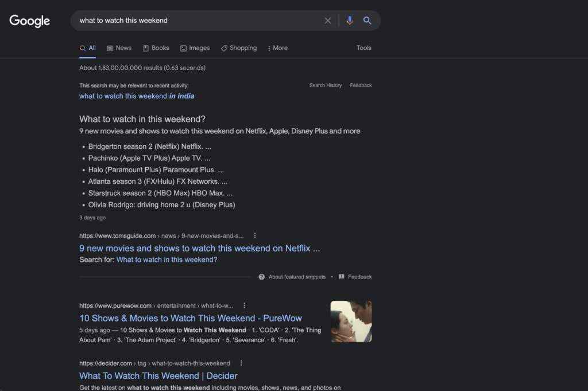The height and width of the screenshot is (391, 588).
Task: Switch to the News tab
Action: coord(119,48)
